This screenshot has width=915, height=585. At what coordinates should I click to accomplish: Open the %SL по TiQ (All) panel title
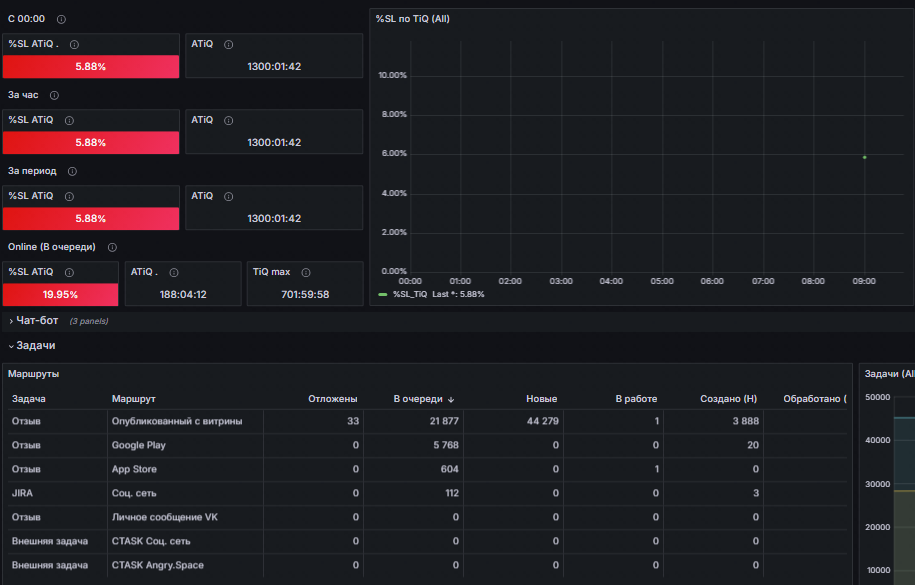[412, 19]
